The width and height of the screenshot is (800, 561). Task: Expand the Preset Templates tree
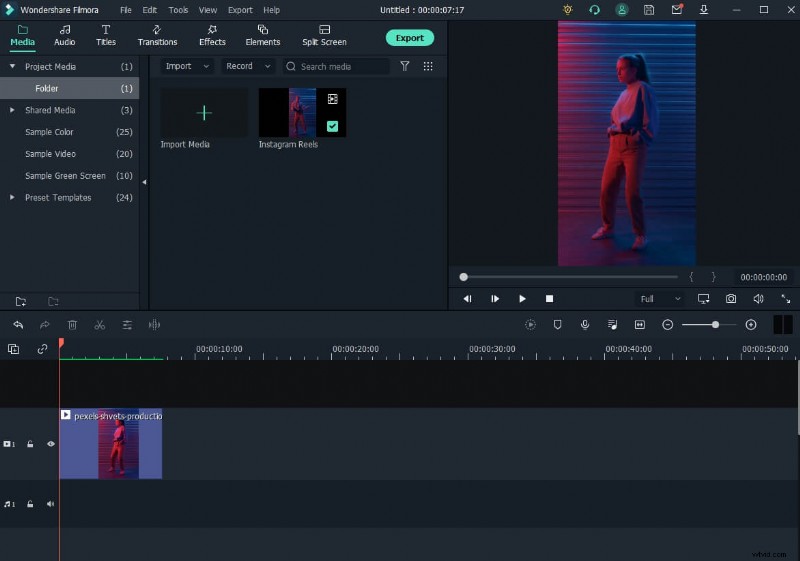[12, 197]
